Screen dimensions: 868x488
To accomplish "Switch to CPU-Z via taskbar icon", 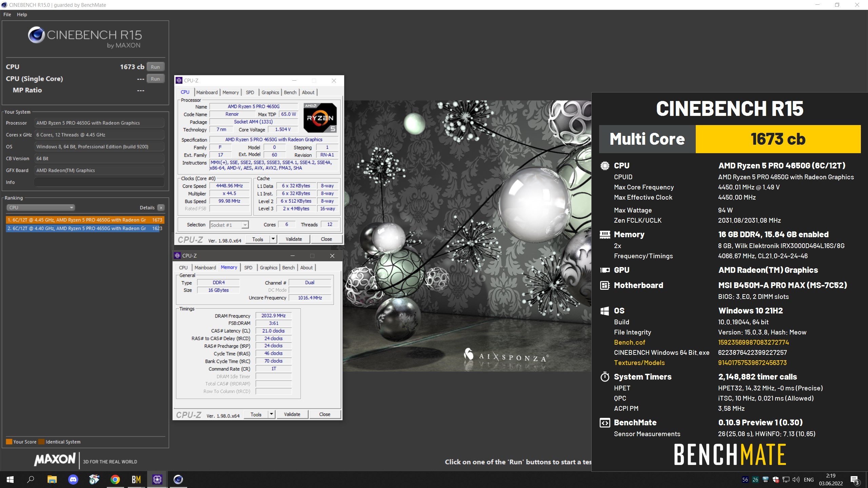I will (157, 480).
